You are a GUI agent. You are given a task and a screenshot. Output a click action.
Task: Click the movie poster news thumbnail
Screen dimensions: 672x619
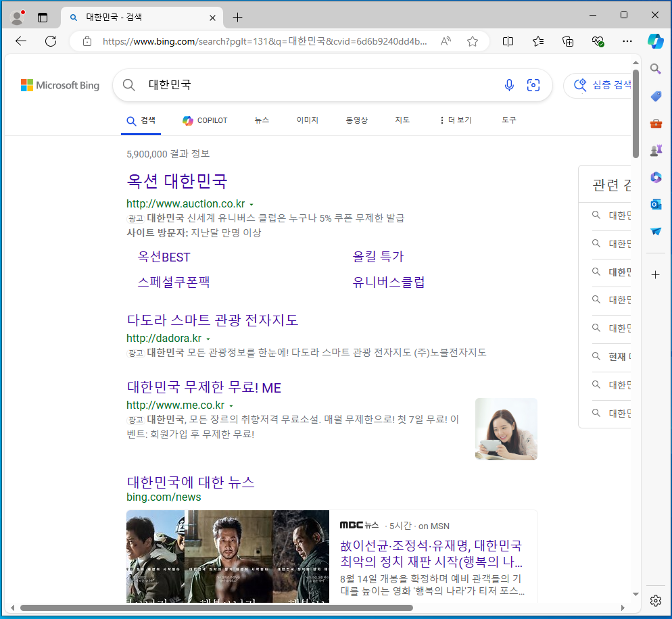[x=228, y=556]
